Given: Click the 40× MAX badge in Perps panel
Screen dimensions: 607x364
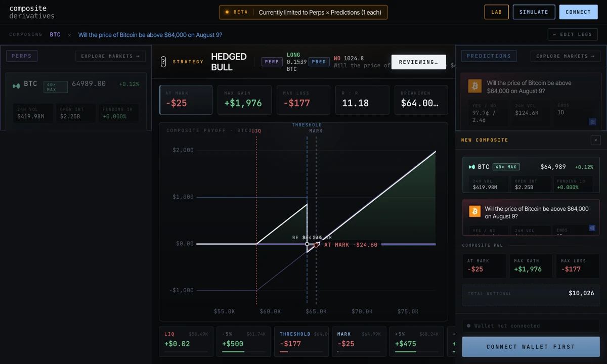Looking at the screenshot, I should tap(56, 87).
